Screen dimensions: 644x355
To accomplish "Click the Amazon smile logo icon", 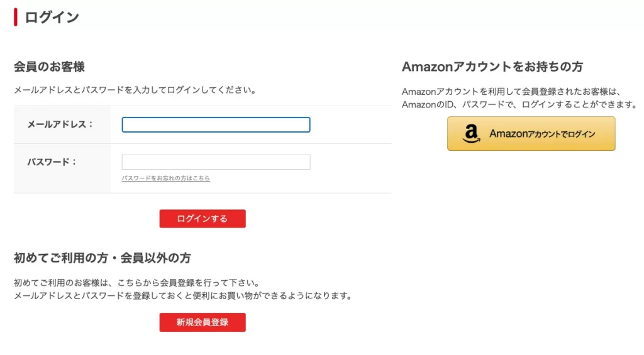I will click(x=471, y=134).
